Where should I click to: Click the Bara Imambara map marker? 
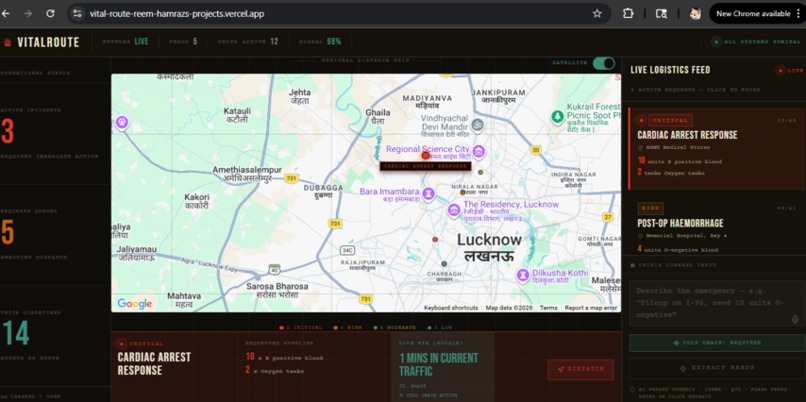428,194
